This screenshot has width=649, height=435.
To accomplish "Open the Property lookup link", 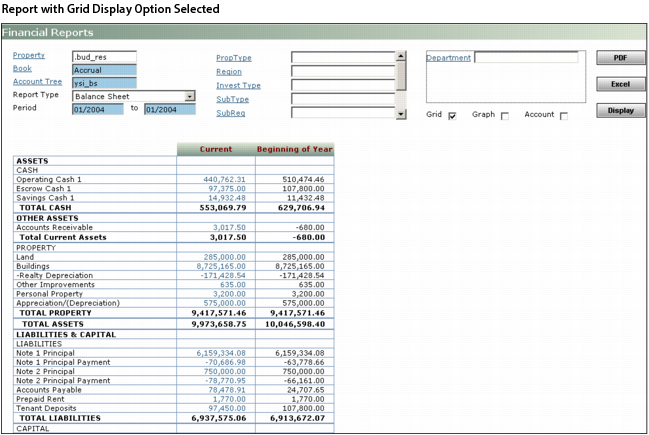I will tap(28, 55).
